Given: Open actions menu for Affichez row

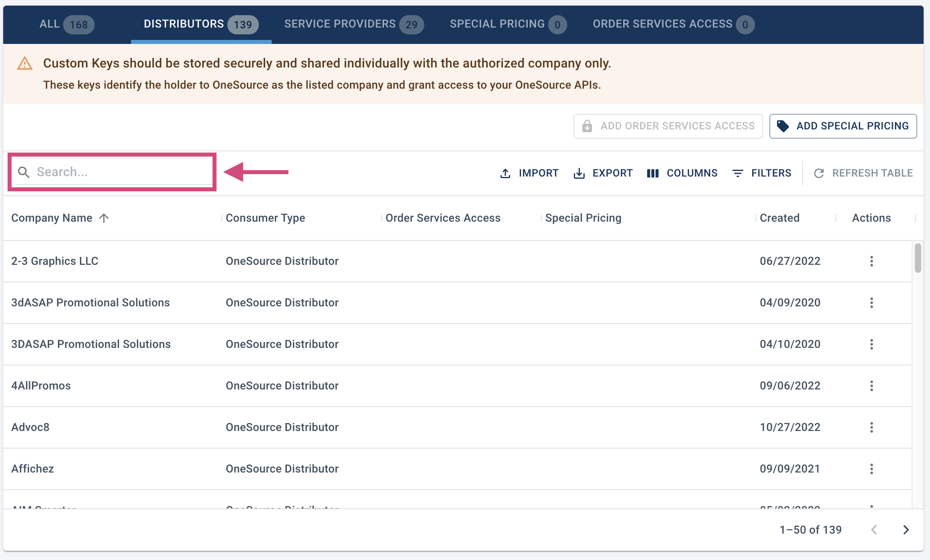Looking at the screenshot, I should [871, 469].
